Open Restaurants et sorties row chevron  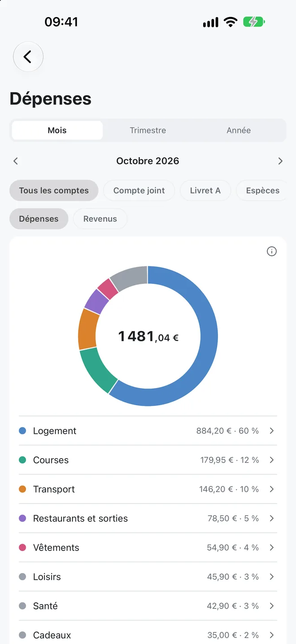[x=272, y=518]
